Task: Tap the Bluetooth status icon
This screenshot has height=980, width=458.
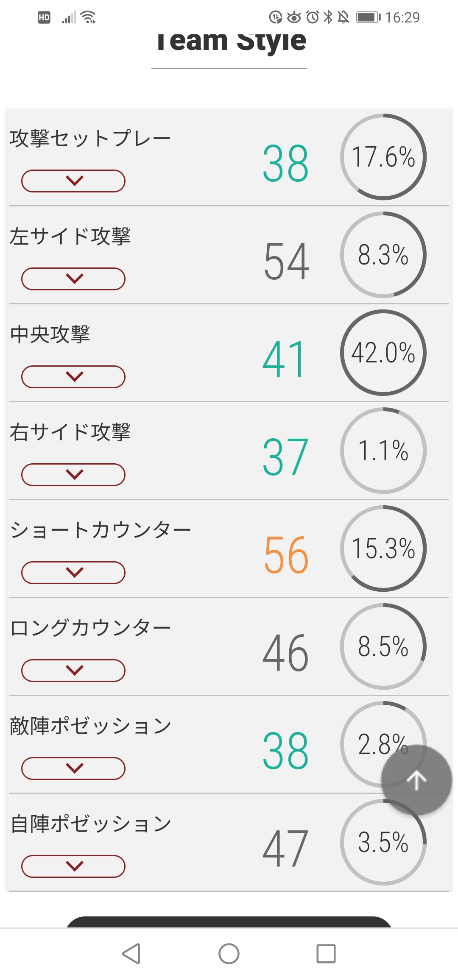Action: tap(328, 17)
